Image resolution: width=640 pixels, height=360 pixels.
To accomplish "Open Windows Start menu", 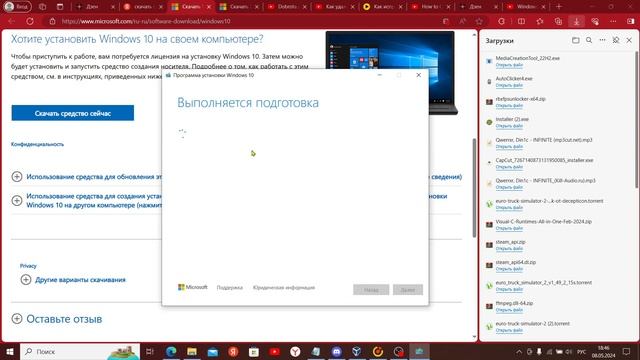I will 9,351.
